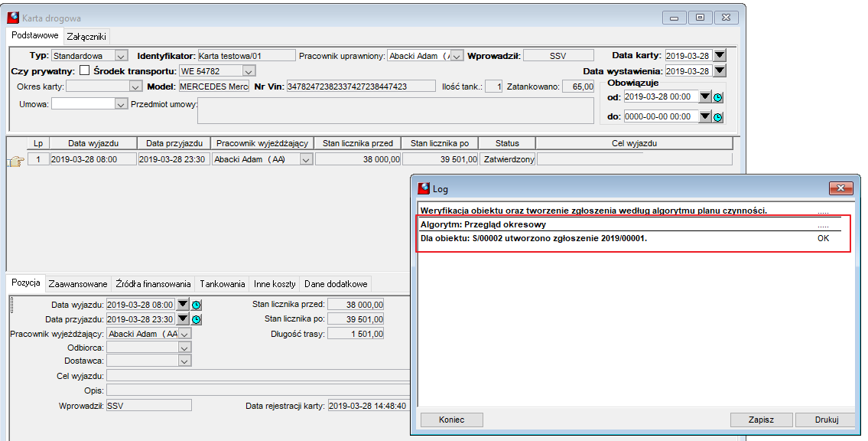868x441 pixels.
Task: Click Cel wyjazdu field in Pozycja panel
Action: click(258, 376)
